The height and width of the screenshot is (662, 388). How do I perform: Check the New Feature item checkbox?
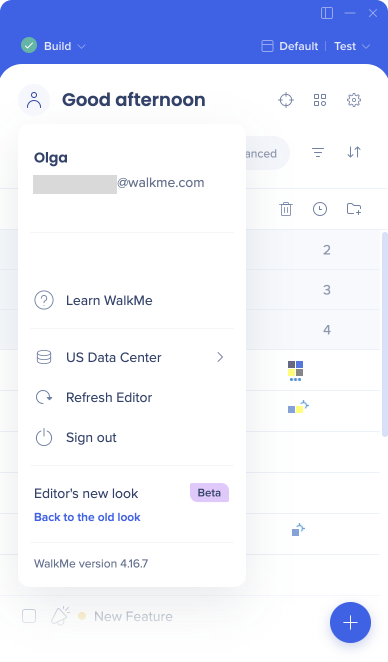29,616
